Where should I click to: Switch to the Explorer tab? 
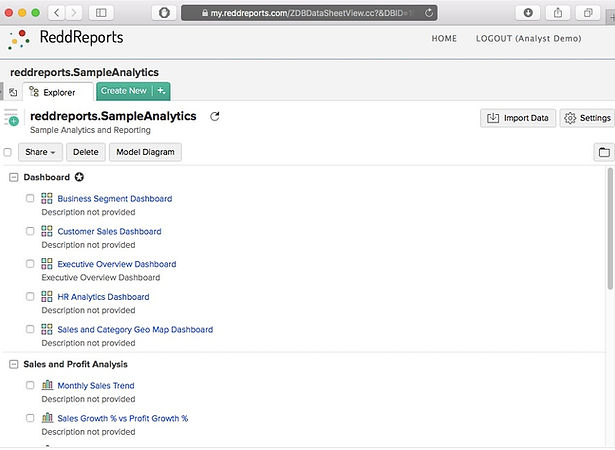pos(59,92)
